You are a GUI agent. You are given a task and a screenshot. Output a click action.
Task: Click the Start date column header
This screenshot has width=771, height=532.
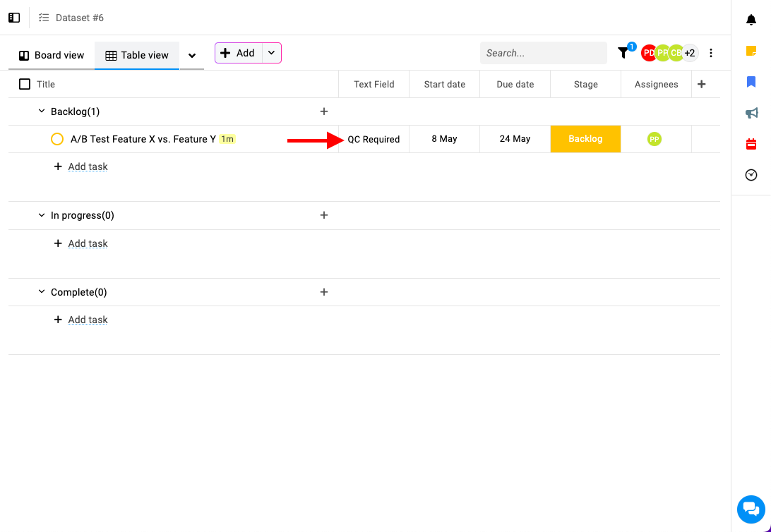[445, 85]
